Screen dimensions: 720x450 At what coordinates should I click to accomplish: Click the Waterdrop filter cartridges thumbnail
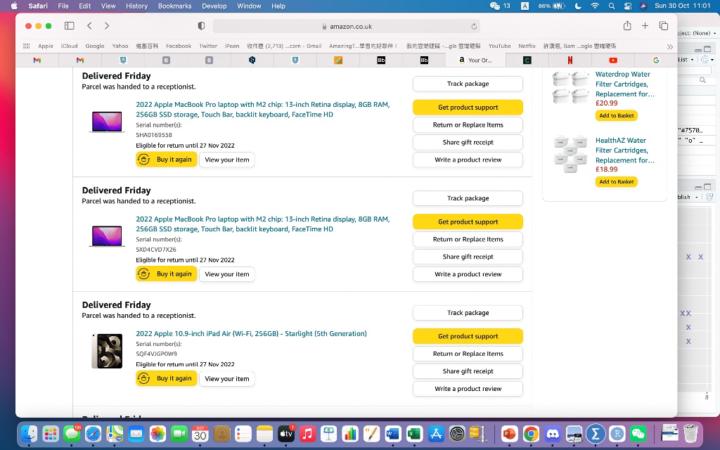click(571, 87)
